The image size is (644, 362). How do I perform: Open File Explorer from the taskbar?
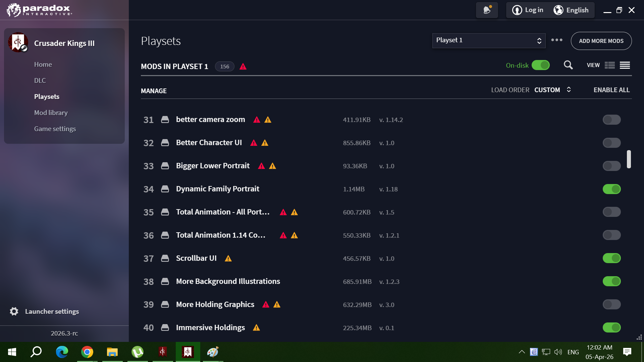(x=112, y=352)
